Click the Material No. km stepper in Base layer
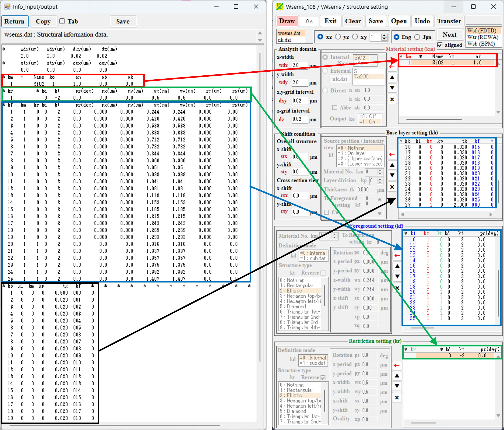The image size is (504, 430). (x=380, y=172)
